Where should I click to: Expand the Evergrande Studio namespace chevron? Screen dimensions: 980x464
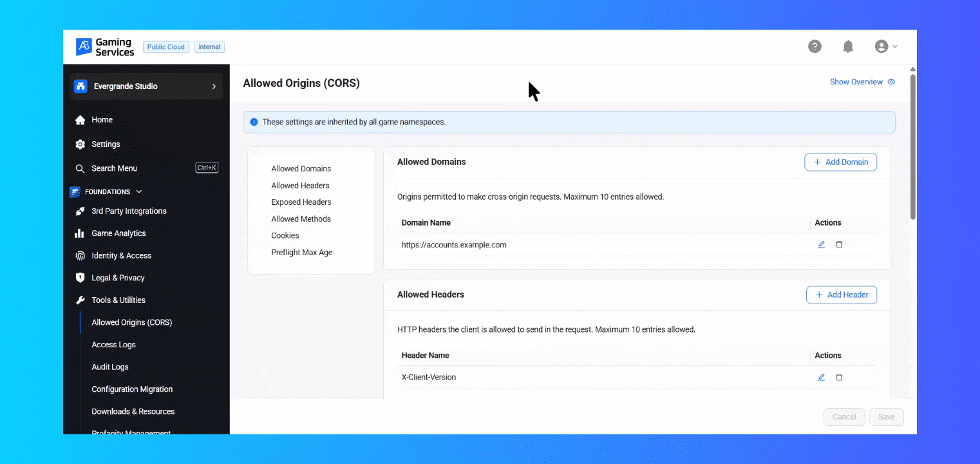214,86
